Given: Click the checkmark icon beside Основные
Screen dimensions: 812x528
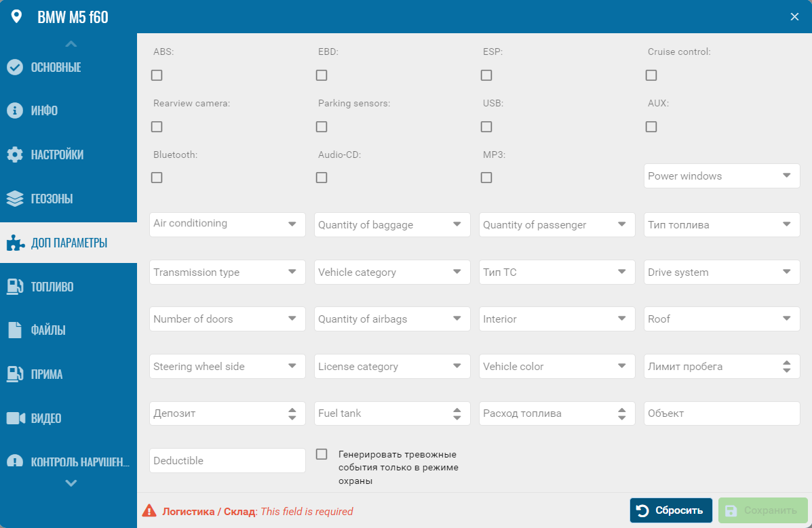Looking at the screenshot, I should pos(15,67).
